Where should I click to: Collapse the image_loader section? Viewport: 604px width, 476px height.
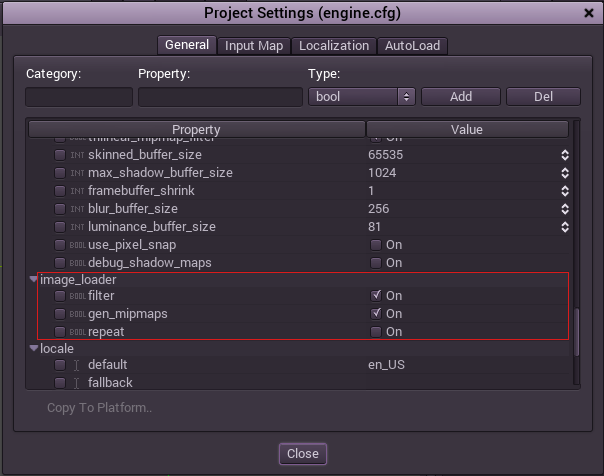pyautogui.click(x=33, y=280)
